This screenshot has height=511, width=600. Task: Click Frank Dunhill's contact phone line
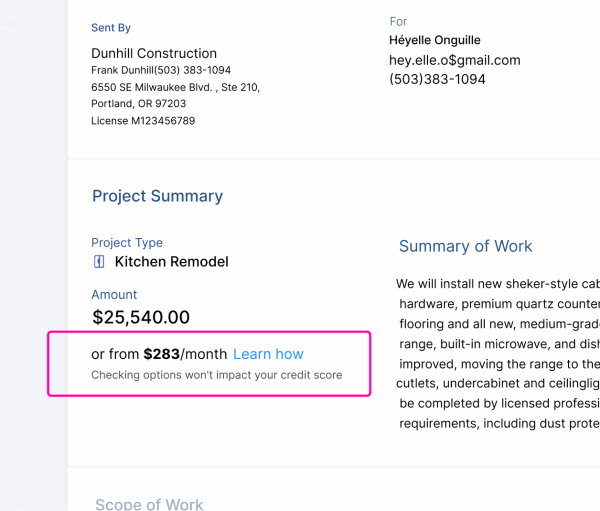click(x=161, y=70)
